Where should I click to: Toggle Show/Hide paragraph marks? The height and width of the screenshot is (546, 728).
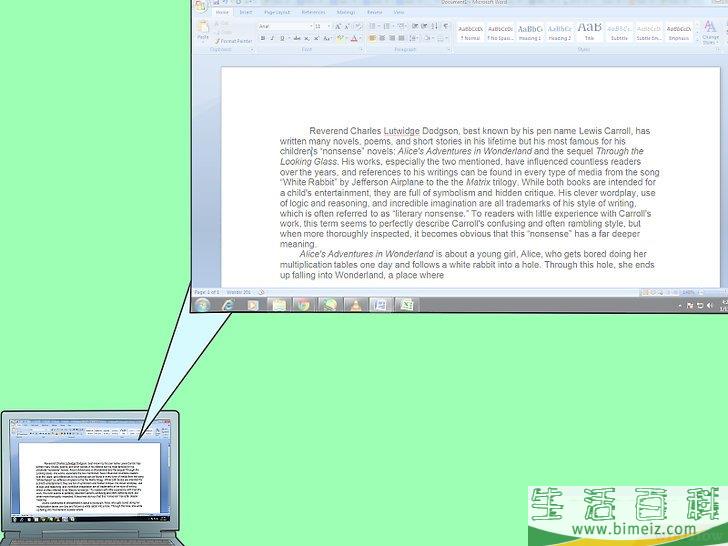pyautogui.click(x=446, y=26)
